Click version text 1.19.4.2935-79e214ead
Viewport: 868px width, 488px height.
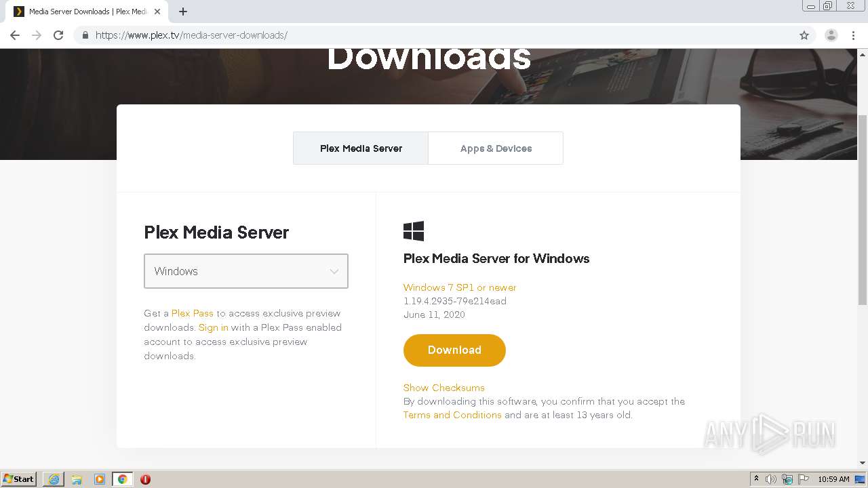point(455,301)
